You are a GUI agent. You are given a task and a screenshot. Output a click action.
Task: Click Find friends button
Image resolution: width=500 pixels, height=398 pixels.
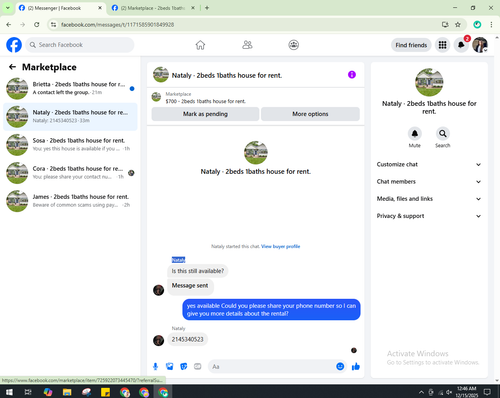click(411, 45)
